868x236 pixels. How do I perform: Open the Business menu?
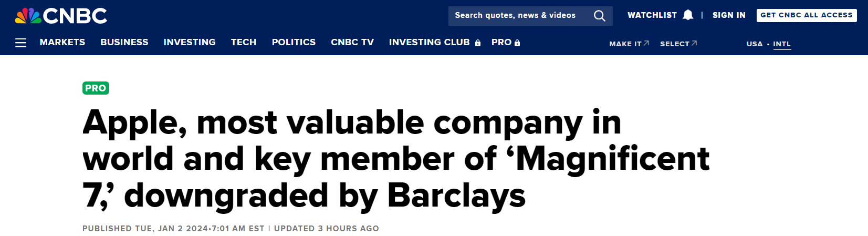pyautogui.click(x=124, y=42)
